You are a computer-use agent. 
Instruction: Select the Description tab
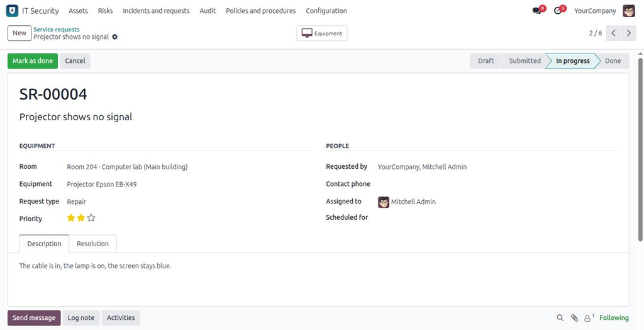tap(45, 244)
